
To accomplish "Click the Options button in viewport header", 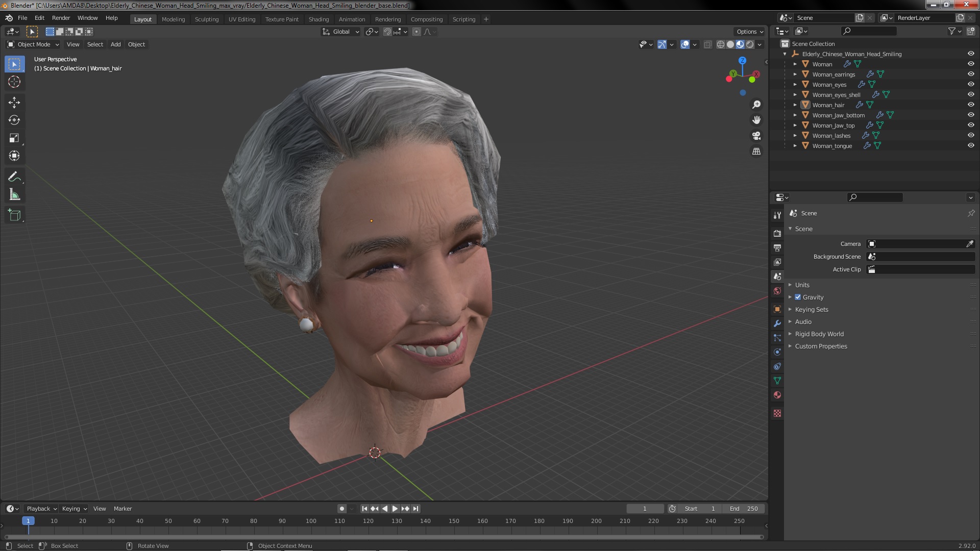I will [x=749, y=32].
